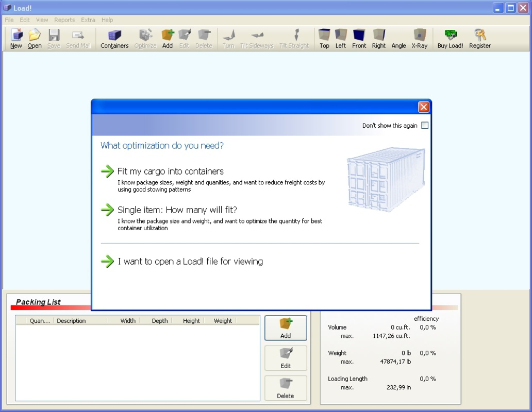Click the New toolbar icon
Image resolution: width=532 pixels, height=412 pixels.
click(x=16, y=39)
